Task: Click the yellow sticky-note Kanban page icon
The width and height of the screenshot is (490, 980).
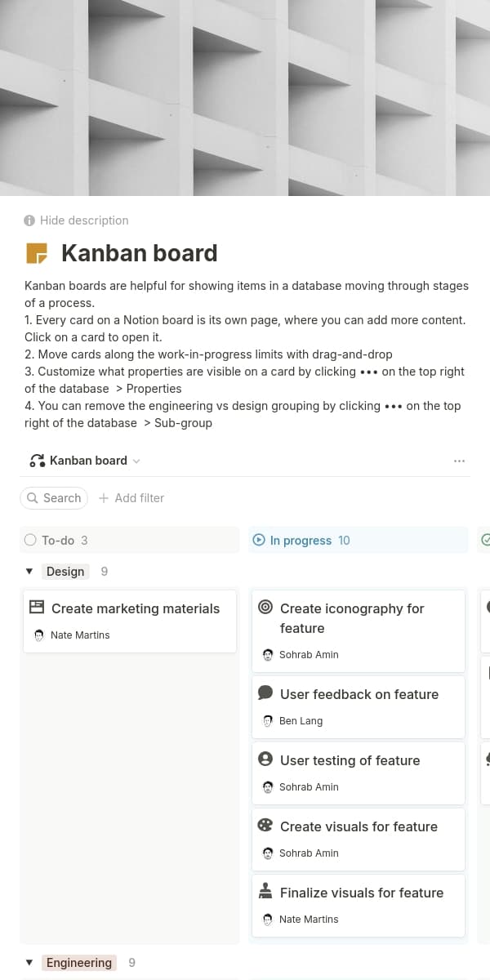Action: (37, 253)
